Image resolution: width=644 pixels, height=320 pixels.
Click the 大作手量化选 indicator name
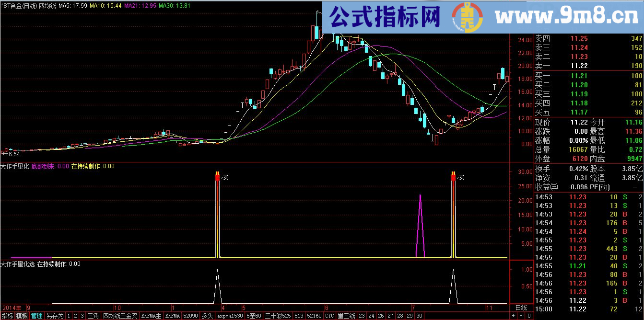pos(17,263)
